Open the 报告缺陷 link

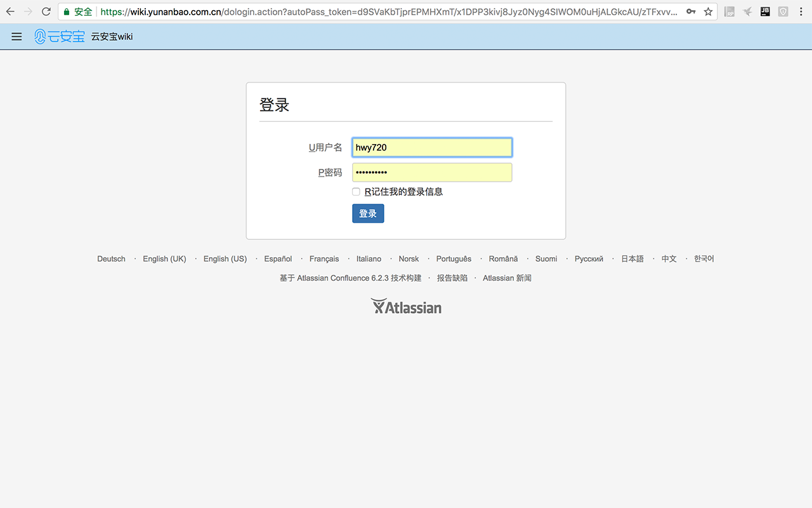pyautogui.click(x=452, y=277)
